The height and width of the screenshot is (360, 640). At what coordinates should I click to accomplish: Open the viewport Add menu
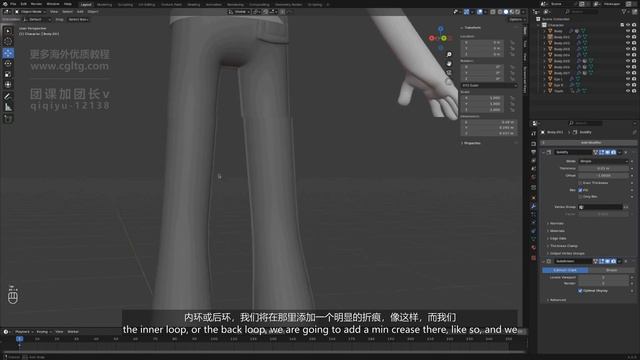click(80, 12)
